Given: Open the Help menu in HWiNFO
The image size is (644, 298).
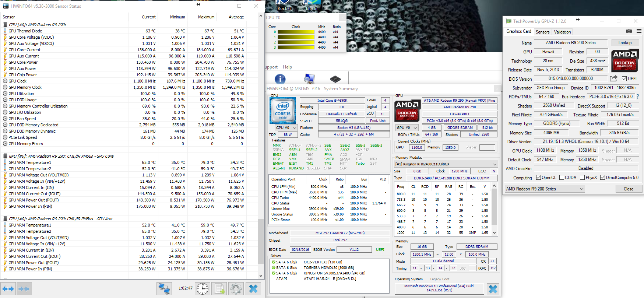Looking at the screenshot, I should click(287, 67).
